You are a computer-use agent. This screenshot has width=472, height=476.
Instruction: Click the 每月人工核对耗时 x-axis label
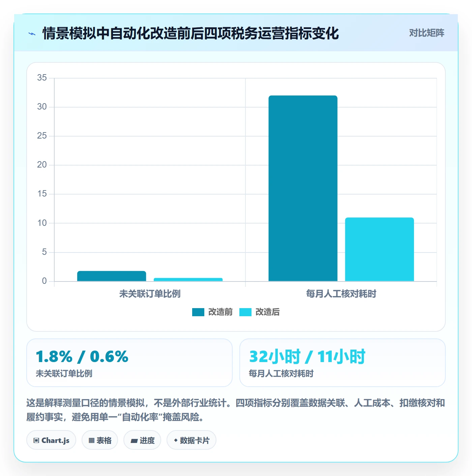(x=341, y=294)
